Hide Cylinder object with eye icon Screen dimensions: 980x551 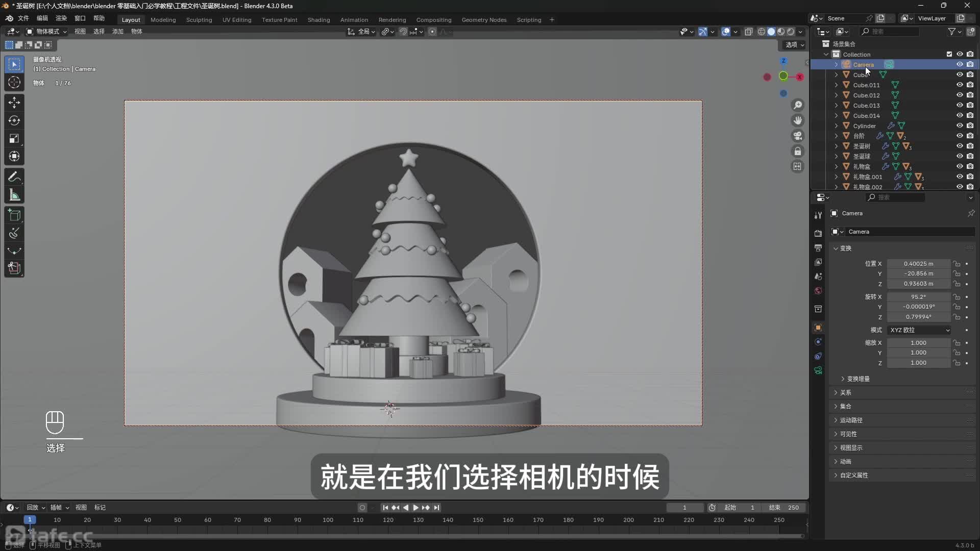(x=959, y=126)
